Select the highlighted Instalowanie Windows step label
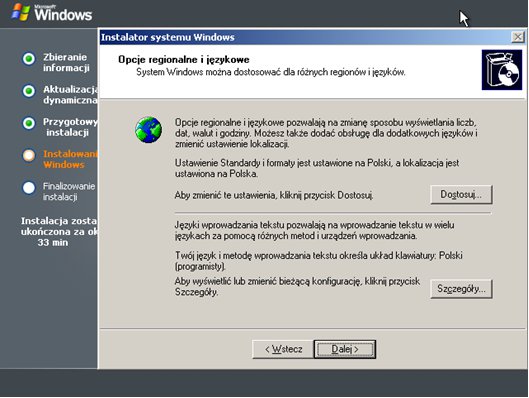Image resolution: width=529 pixels, height=398 pixels. pos(70,159)
